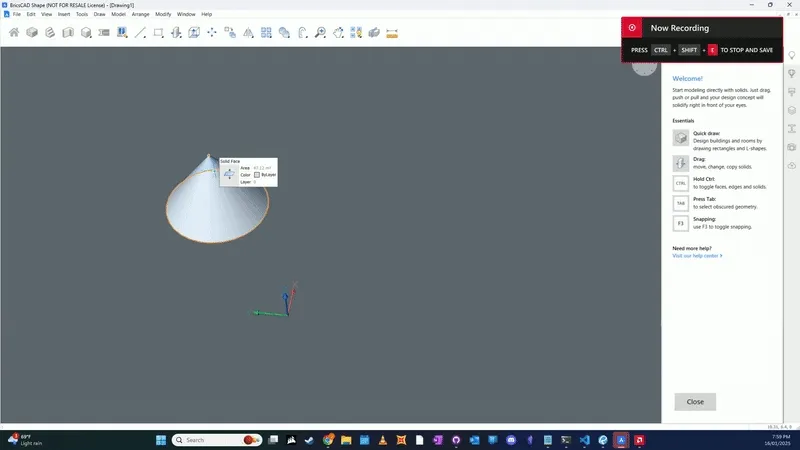Viewport: 800px width, 450px height.
Task: Open the cube components side panel
Action: click(792, 110)
